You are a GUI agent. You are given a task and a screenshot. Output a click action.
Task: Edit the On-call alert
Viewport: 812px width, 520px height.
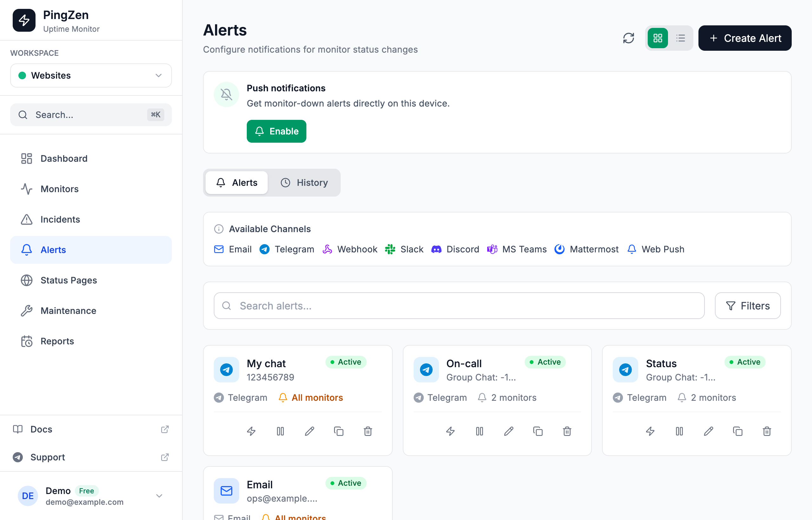(x=509, y=431)
